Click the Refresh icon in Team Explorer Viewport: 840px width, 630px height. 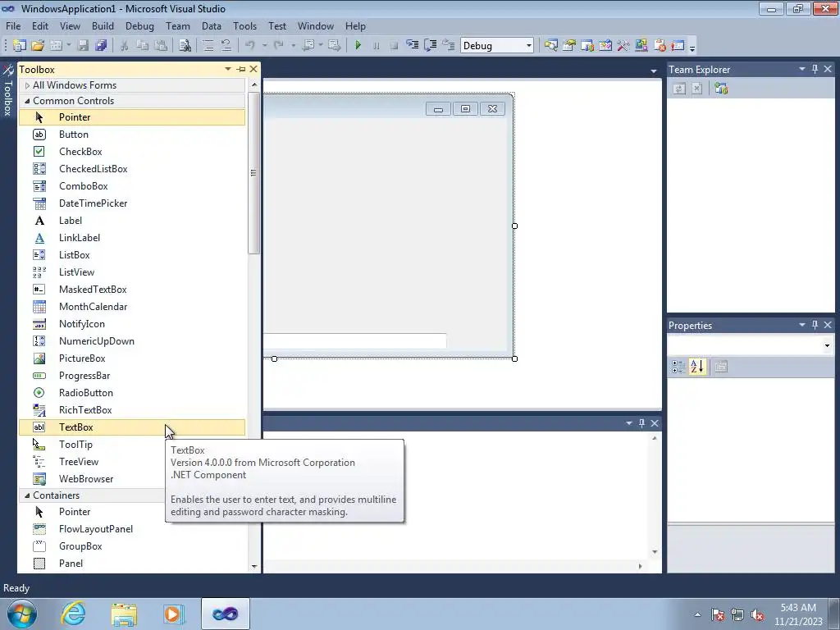[678, 89]
